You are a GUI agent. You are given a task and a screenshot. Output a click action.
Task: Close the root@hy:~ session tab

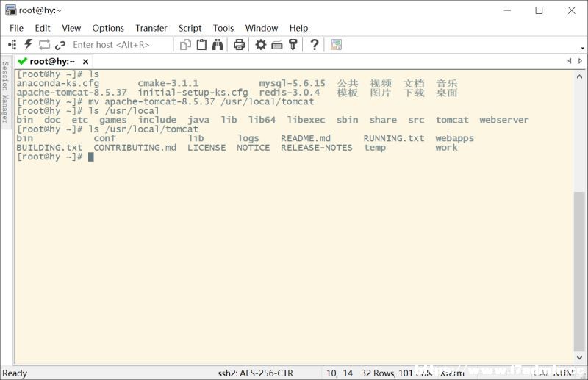[85, 62]
